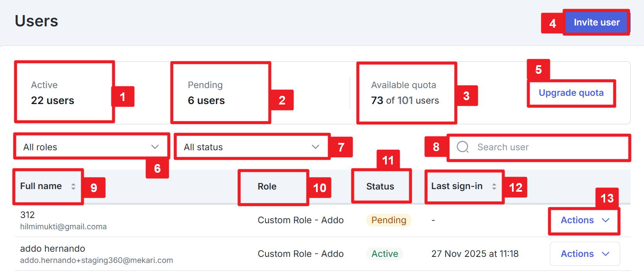
Task: Select the addo hernando user name
Action: tap(53, 249)
